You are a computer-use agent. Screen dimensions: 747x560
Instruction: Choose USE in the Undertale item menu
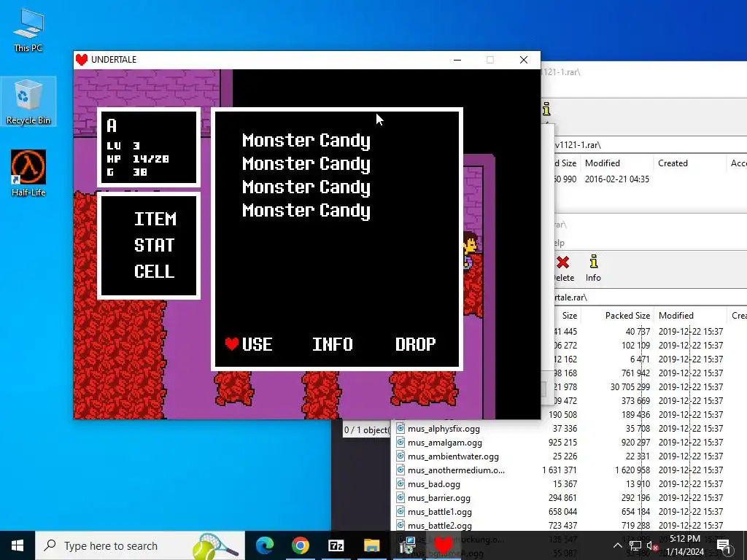click(x=257, y=344)
